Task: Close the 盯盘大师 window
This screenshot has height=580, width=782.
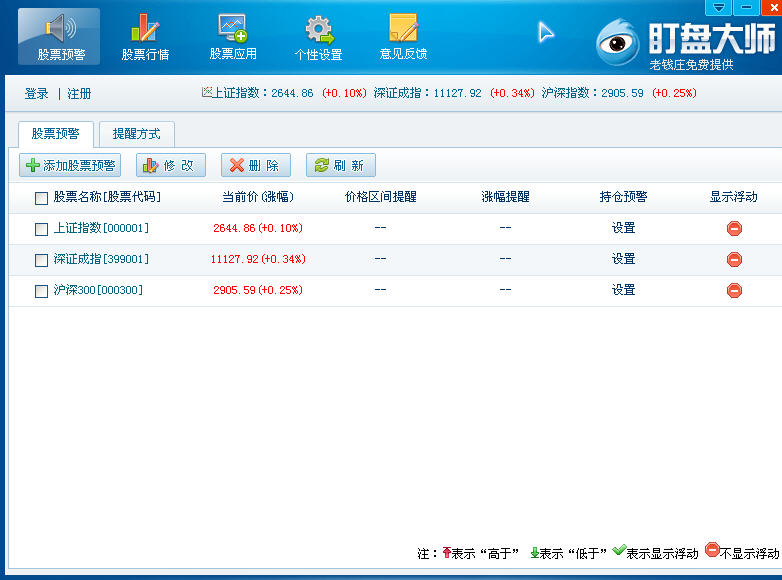Action: click(772, 7)
